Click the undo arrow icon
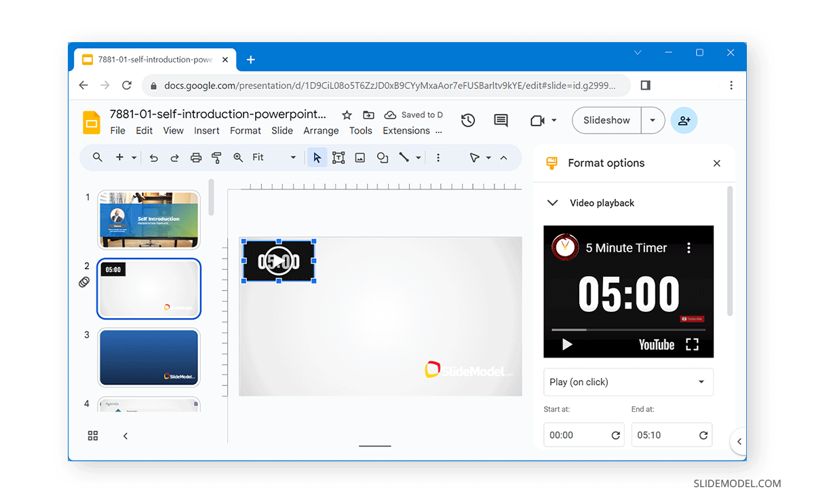 [154, 157]
